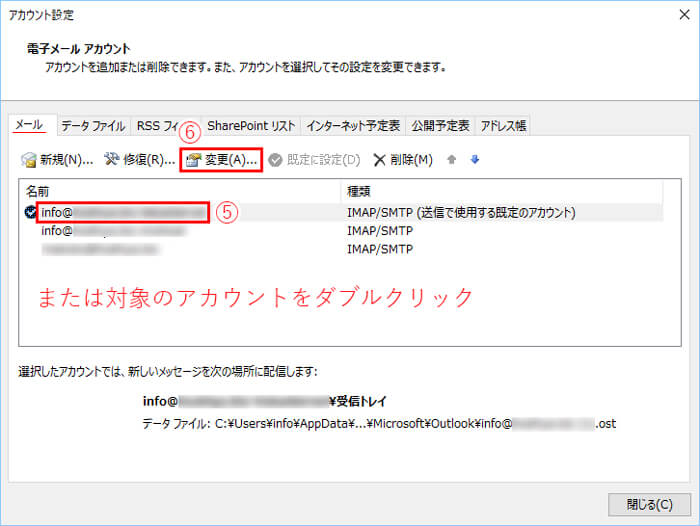Close the アカウント設定 window with X
The image size is (700, 526).
tap(684, 15)
